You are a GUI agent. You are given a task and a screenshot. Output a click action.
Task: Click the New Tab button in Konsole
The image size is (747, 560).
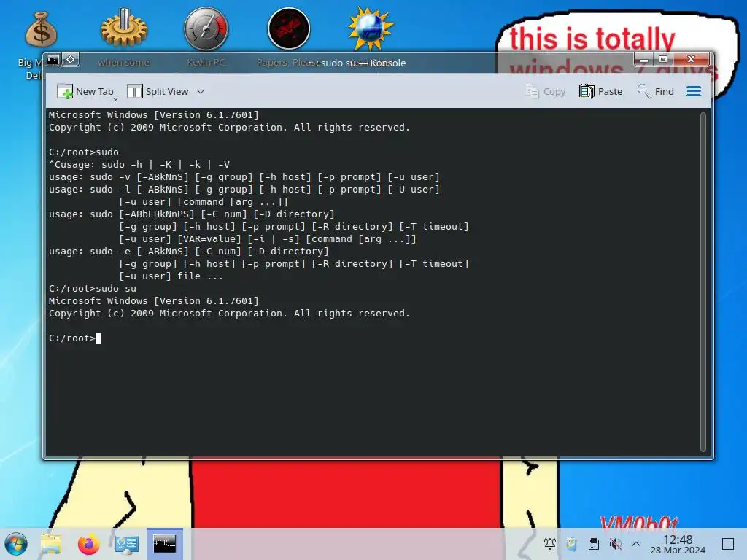[x=85, y=91]
